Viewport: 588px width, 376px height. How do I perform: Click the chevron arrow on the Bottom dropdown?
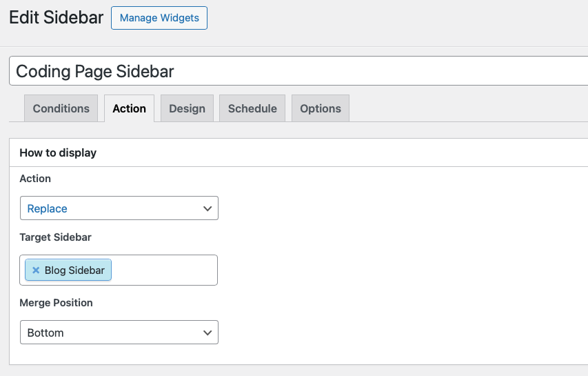(207, 333)
